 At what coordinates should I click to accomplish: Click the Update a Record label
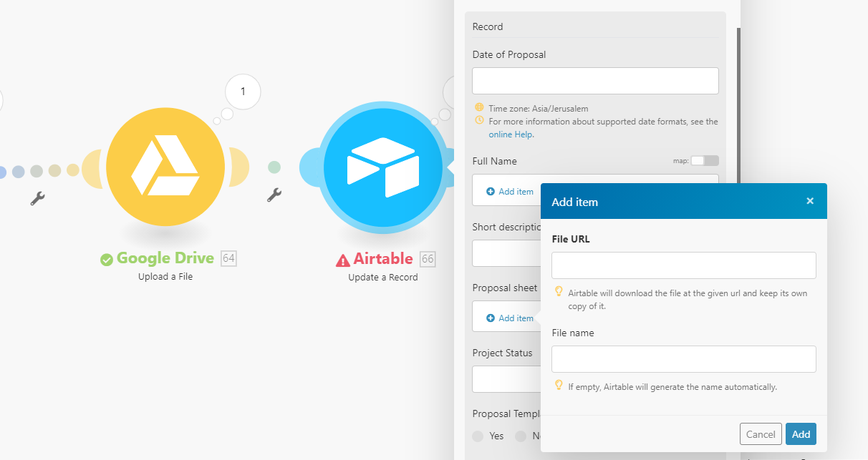383,278
